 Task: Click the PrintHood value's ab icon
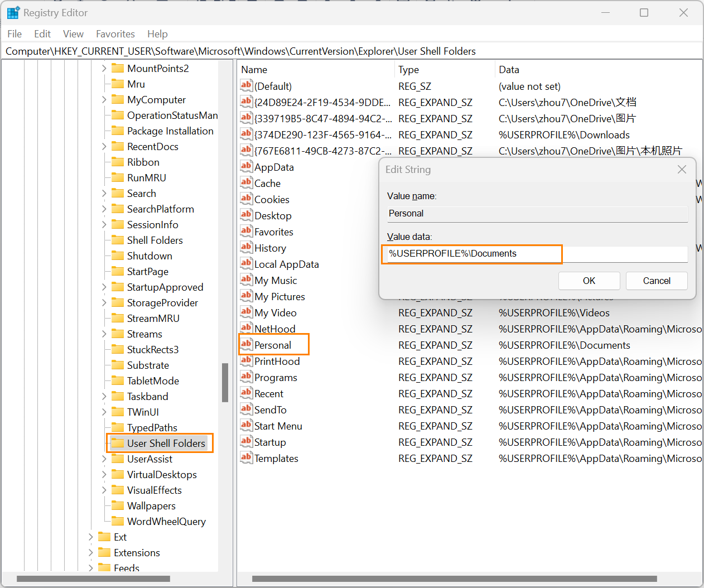coord(247,360)
